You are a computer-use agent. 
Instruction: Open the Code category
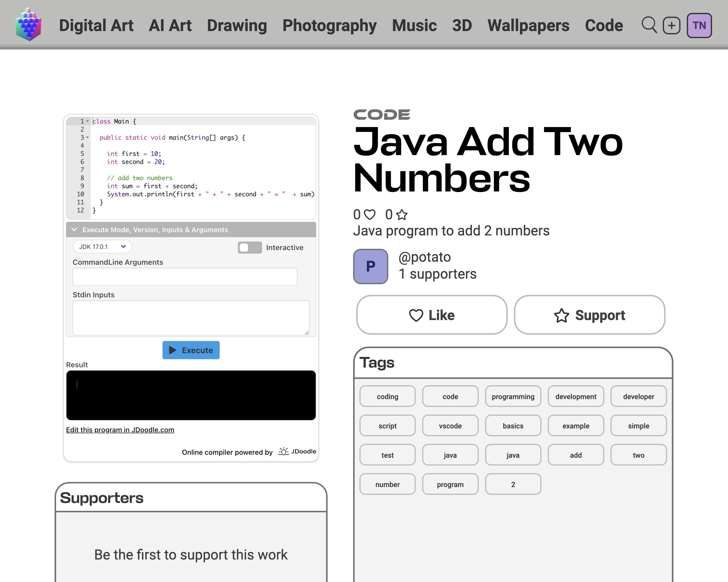(604, 26)
